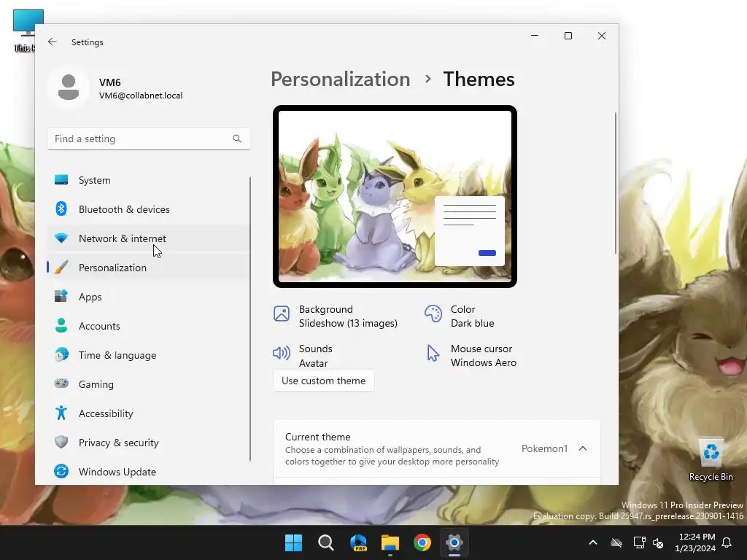
Task: Click the VM6 user avatar picture
Action: pyautogui.click(x=69, y=87)
